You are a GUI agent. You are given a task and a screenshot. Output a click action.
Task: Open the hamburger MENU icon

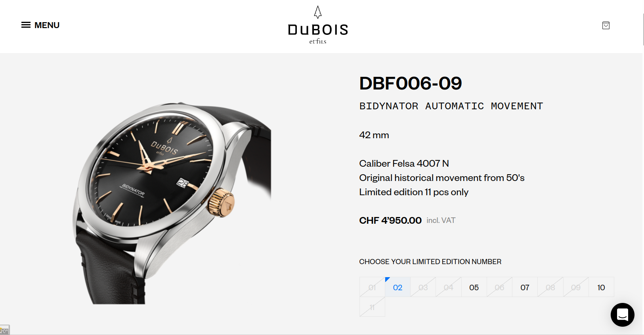pos(26,25)
